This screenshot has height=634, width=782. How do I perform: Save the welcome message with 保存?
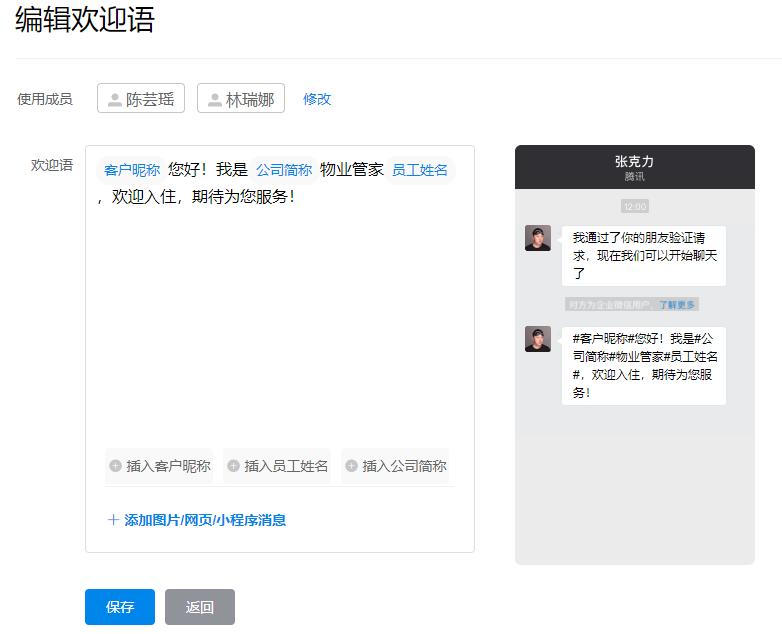click(120, 607)
